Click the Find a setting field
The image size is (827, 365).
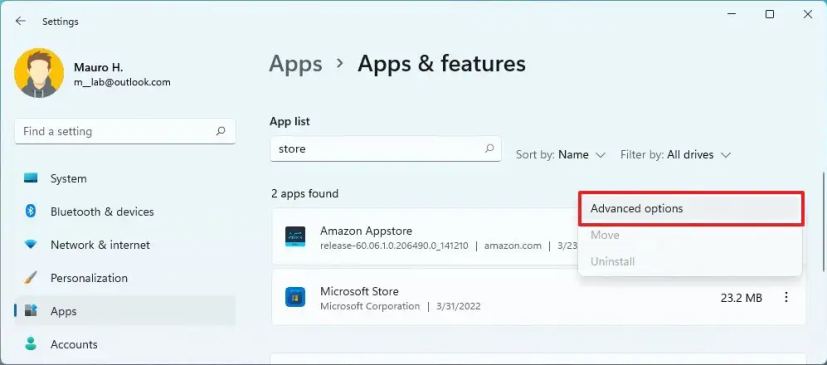[x=125, y=131]
